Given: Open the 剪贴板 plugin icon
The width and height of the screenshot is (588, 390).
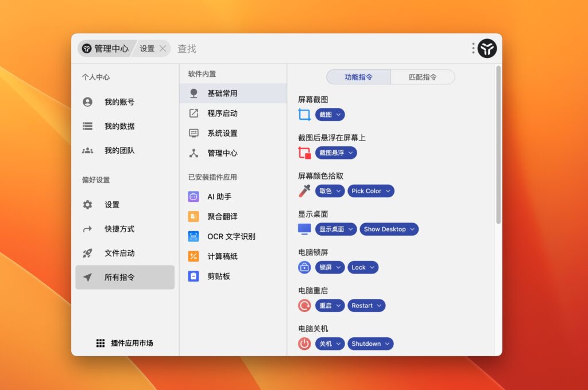Looking at the screenshot, I should 195,276.
